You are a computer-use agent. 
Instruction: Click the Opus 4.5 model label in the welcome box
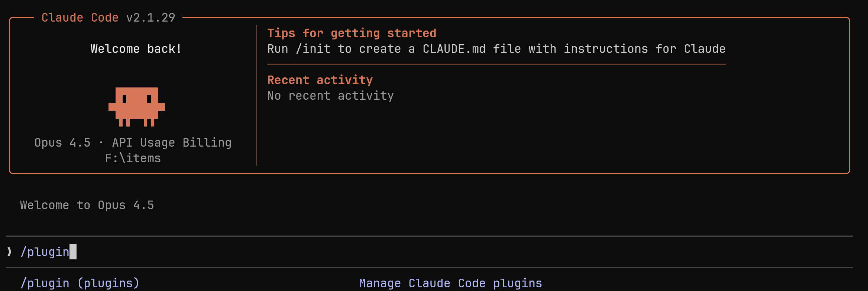tap(62, 143)
